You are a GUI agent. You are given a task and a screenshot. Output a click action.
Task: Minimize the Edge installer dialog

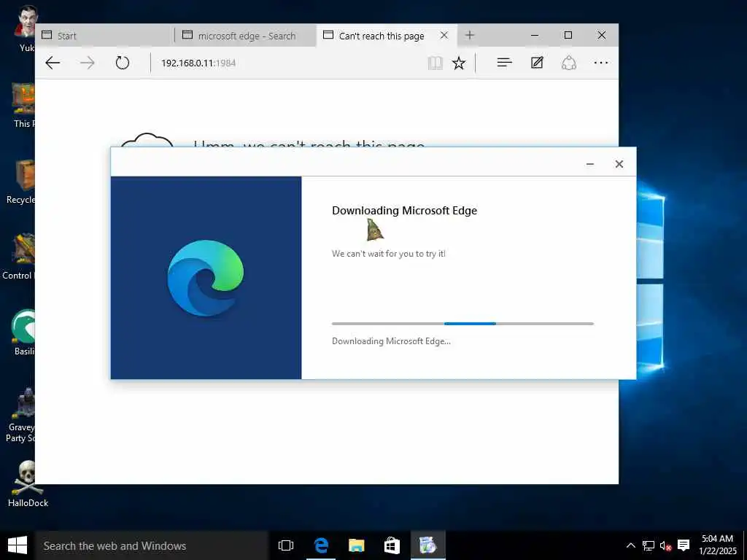point(589,164)
